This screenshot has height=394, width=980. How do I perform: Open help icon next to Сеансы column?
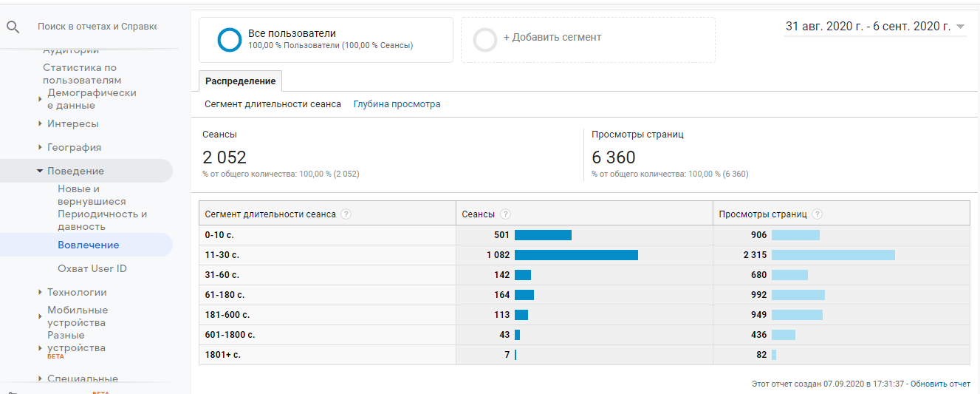tap(506, 214)
